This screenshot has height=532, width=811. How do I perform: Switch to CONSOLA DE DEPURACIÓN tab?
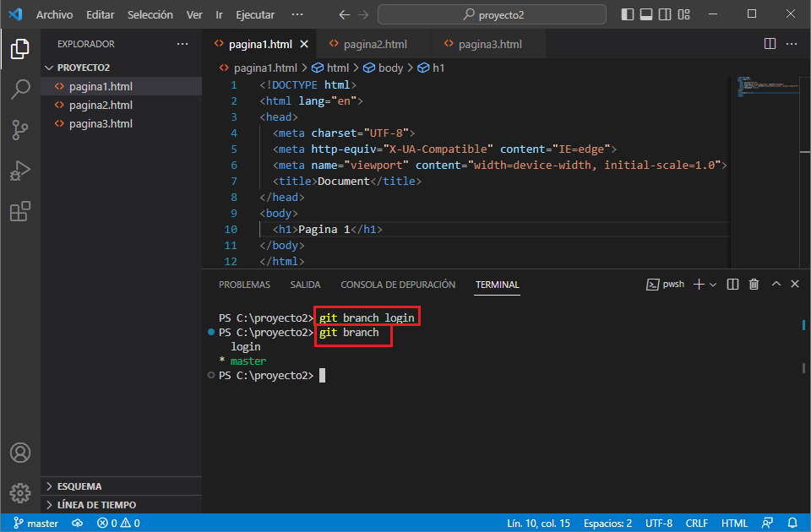click(x=398, y=285)
